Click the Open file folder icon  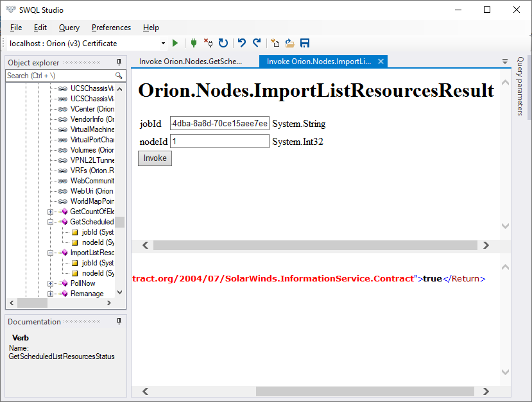tap(290, 43)
